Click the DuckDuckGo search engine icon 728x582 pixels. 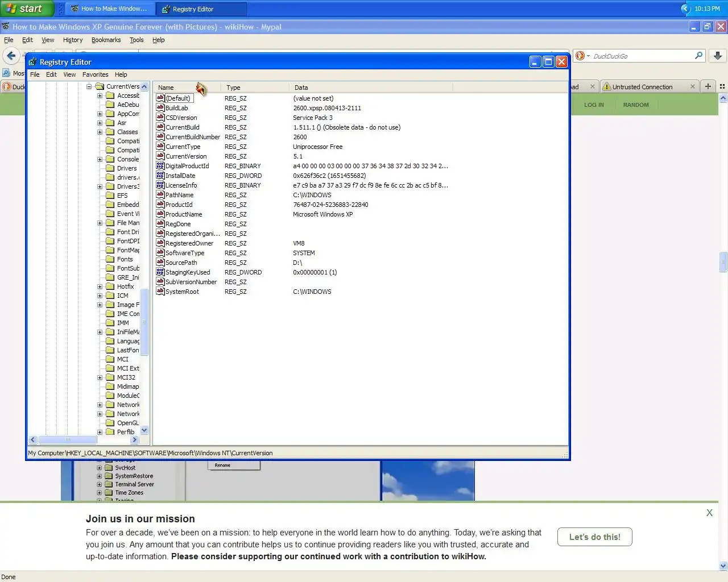[x=580, y=56]
